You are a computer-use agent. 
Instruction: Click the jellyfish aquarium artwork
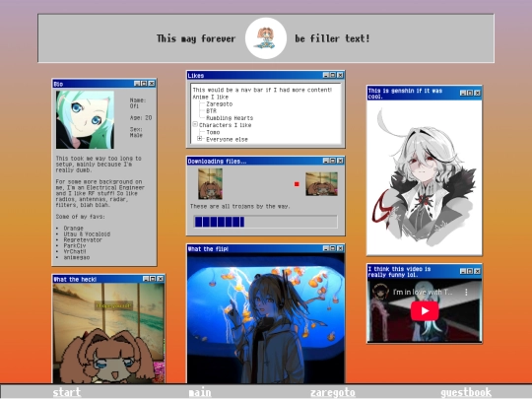tap(266, 318)
